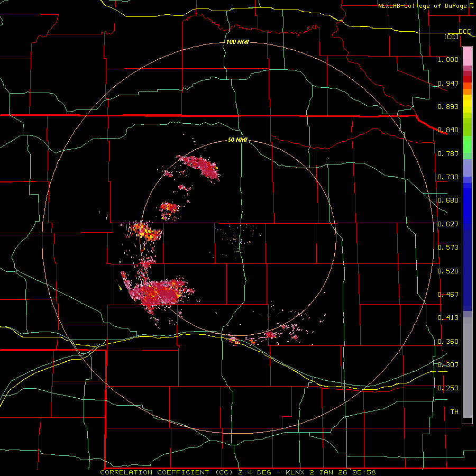Select the 0.733 scale value
Screen dimensions: 476x476
click(448, 177)
